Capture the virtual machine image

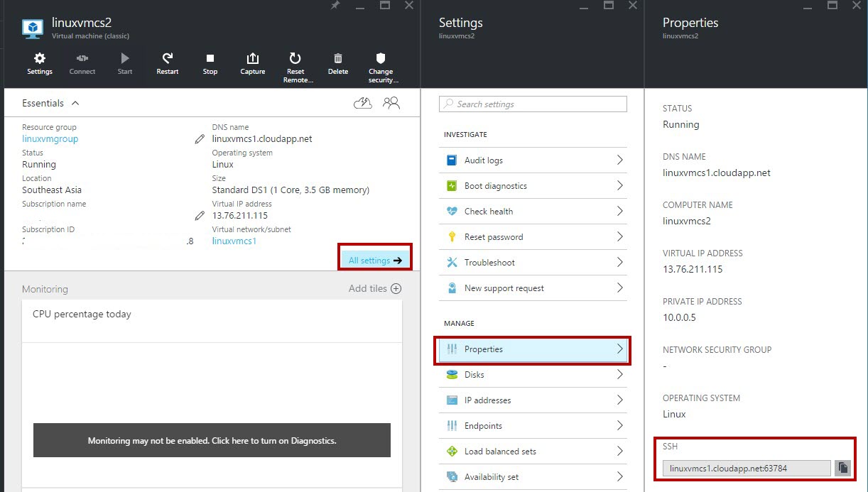[253, 63]
